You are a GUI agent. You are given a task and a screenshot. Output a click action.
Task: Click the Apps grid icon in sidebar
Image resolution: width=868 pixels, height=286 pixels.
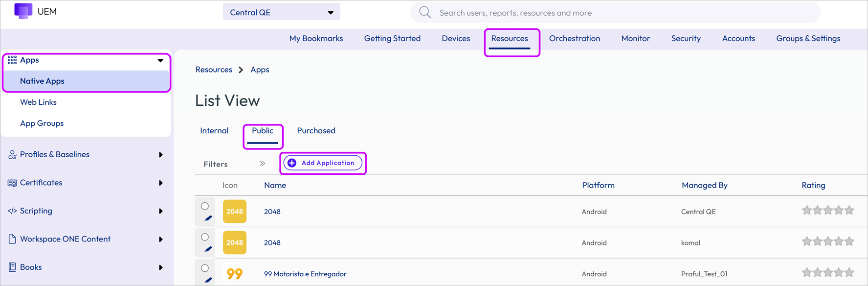pyautogui.click(x=12, y=60)
